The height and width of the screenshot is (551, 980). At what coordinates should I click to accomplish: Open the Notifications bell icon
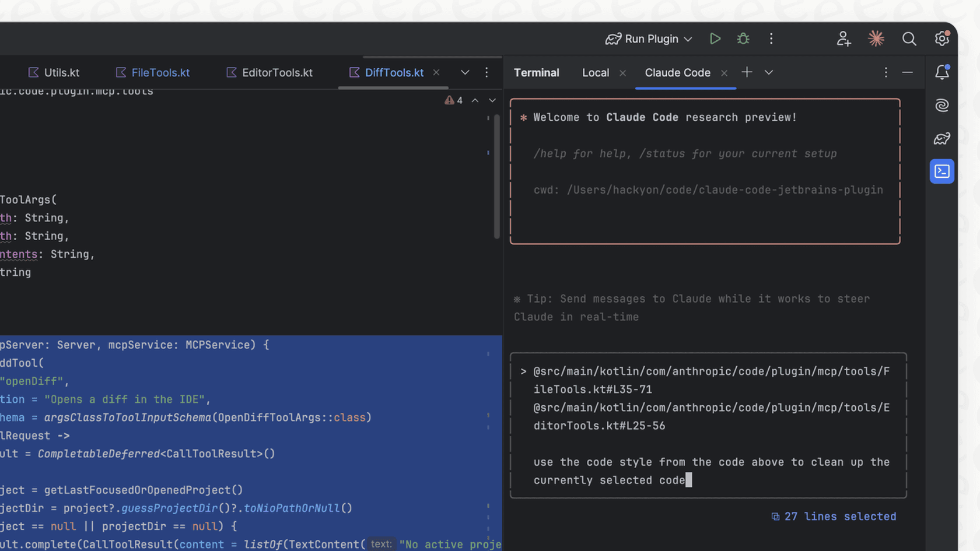pos(942,72)
